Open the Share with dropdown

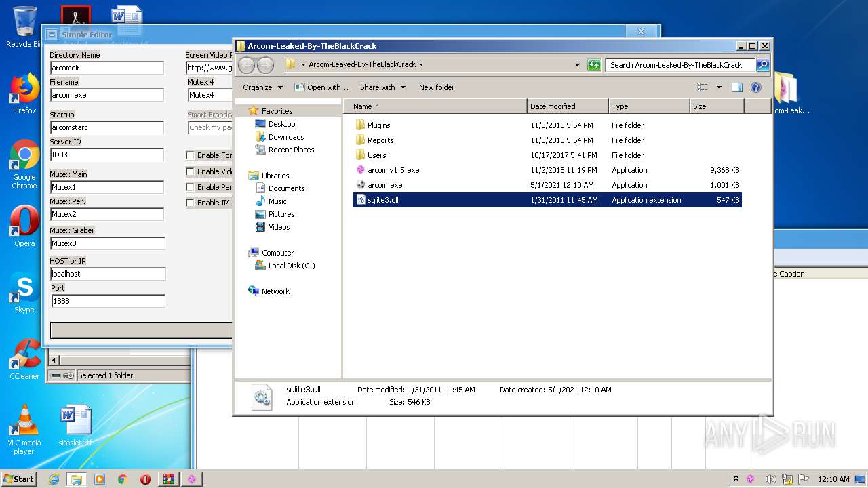383,87
